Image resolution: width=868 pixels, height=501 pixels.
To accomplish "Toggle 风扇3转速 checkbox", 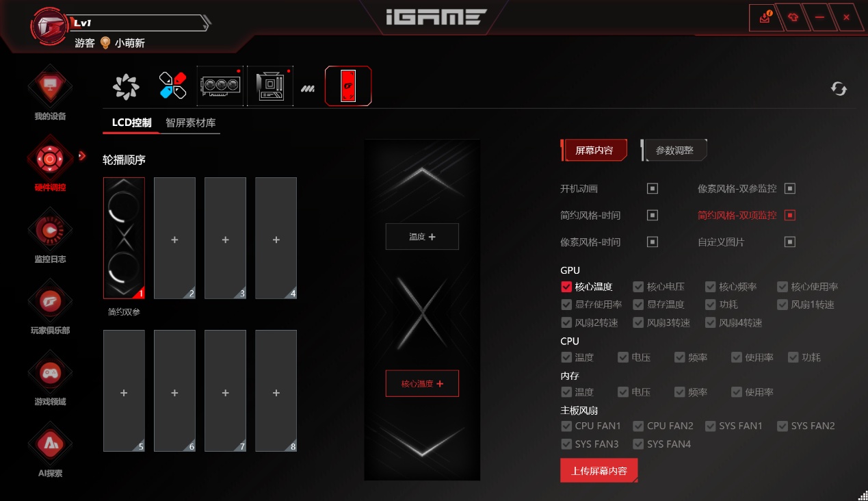I will (638, 322).
